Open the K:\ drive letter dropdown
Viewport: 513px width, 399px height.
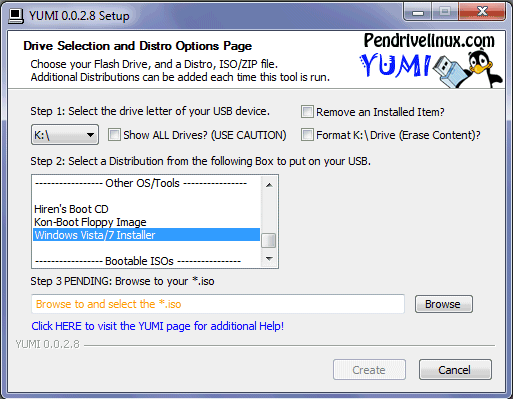click(x=65, y=135)
